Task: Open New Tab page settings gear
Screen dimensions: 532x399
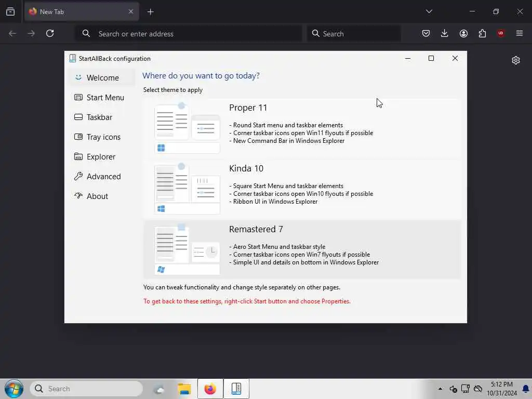Action: [x=516, y=60]
